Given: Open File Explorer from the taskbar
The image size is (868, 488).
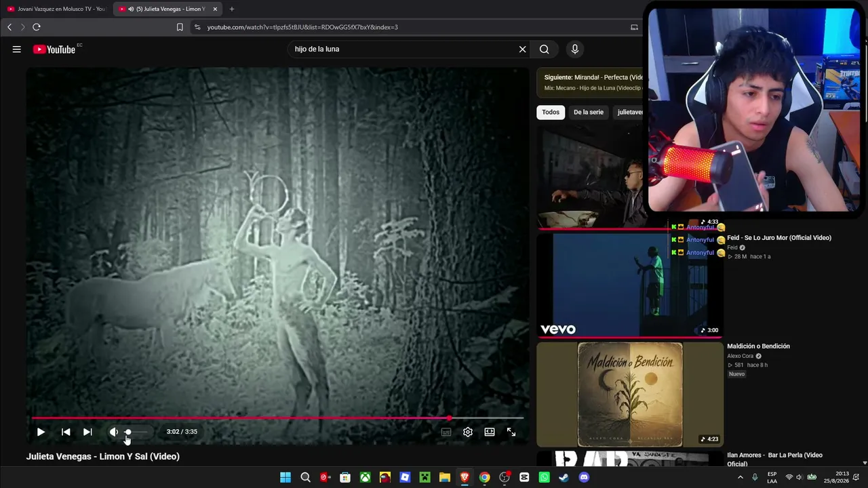Looking at the screenshot, I should coord(445,477).
